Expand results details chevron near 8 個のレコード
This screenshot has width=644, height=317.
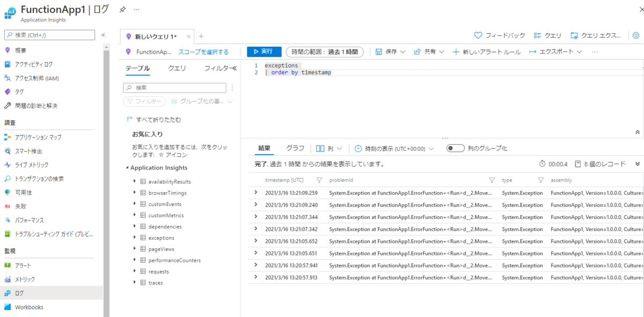[x=637, y=164]
